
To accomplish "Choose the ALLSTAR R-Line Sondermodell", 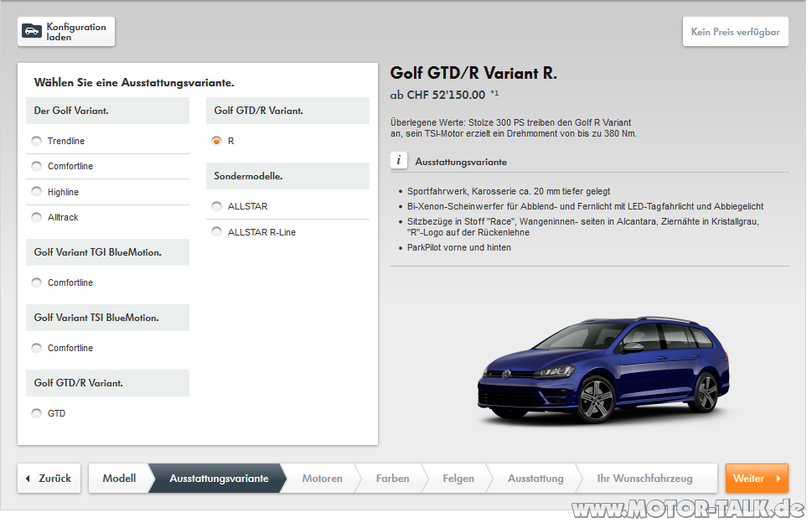I will point(216,232).
